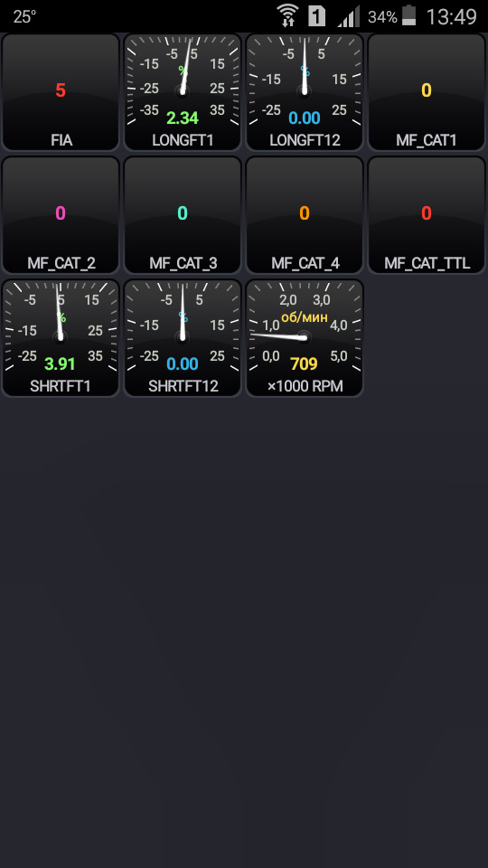Tap the cellular signal strength icon
This screenshot has width=488, height=868.
[x=349, y=16]
